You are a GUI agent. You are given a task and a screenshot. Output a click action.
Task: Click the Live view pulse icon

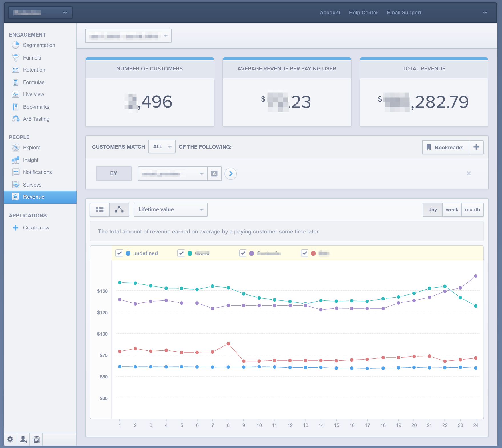coord(15,94)
